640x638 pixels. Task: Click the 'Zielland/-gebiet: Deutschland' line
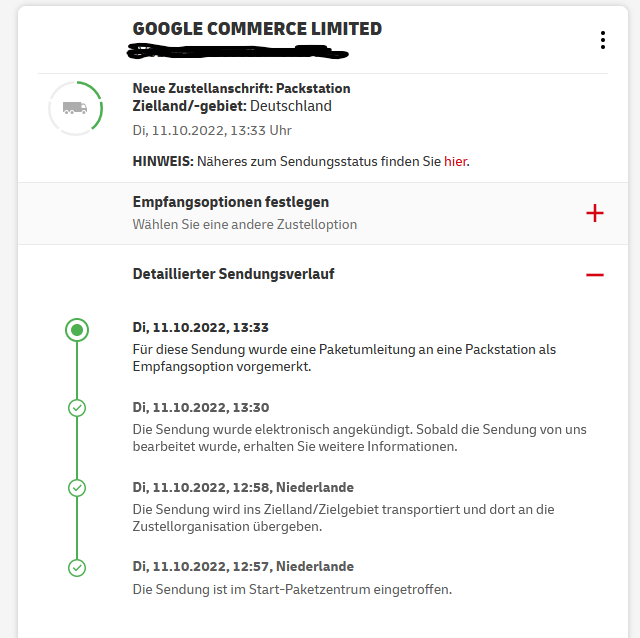pyautogui.click(x=232, y=106)
